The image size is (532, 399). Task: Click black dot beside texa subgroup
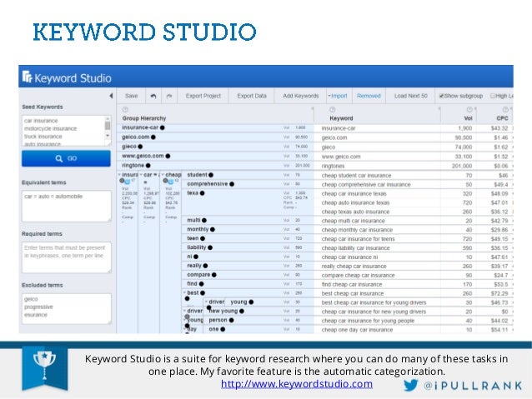(203, 193)
